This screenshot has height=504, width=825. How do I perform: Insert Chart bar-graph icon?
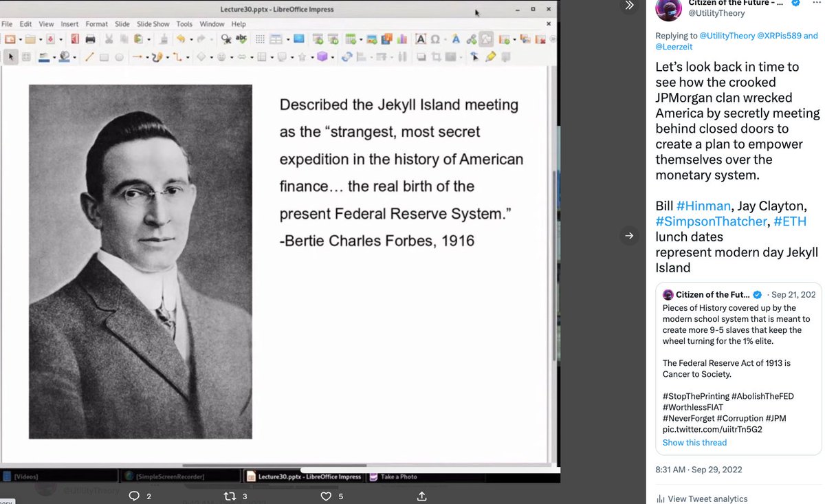coord(402,39)
